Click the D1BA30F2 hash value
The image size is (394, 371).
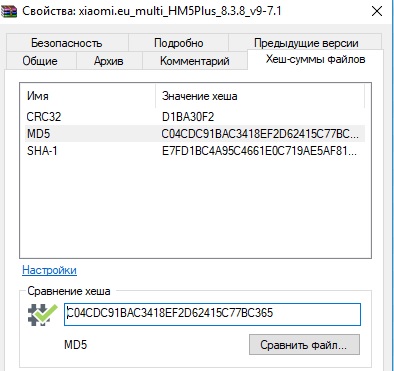[x=188, y=117]
